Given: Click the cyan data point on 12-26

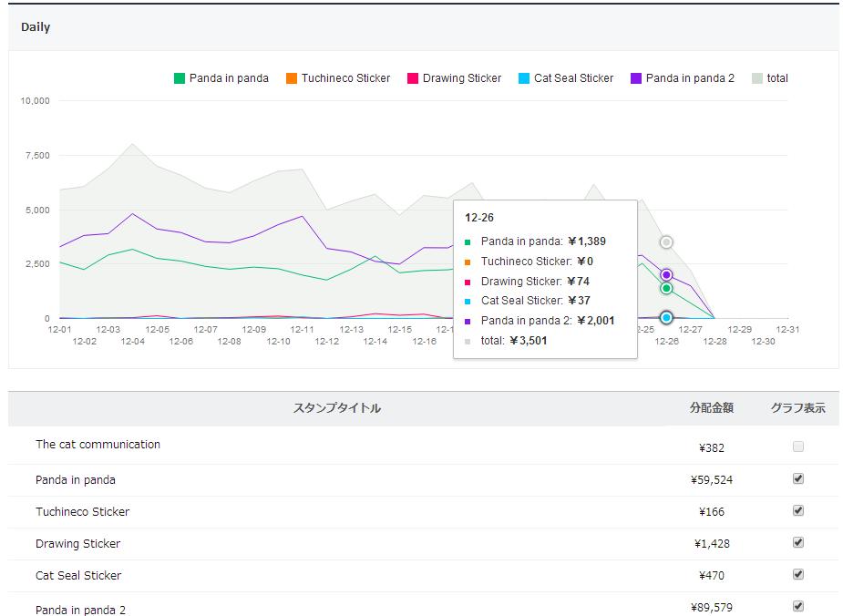Looking at the screenshot, I should pos(666,317).
